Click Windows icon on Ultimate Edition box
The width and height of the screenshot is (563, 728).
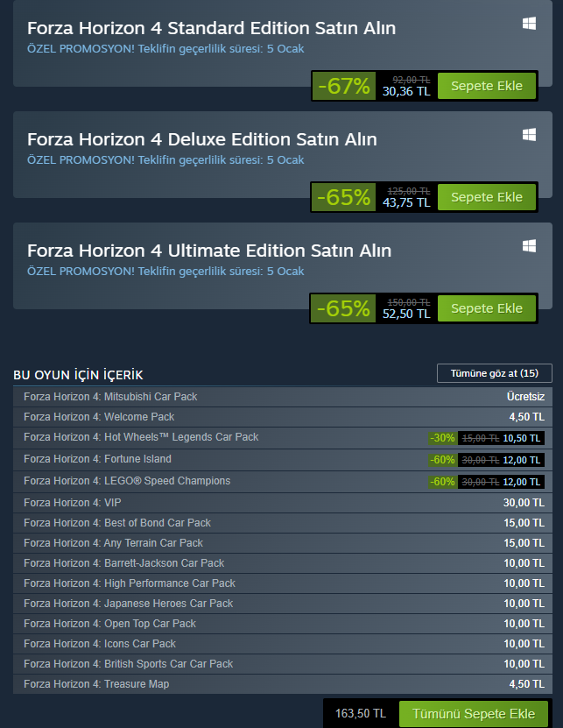click(x=530, y=246)
